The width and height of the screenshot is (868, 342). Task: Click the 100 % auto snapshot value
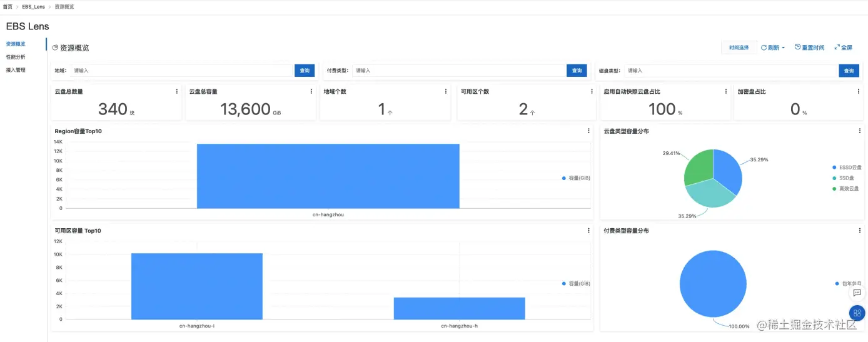coord(662,109)
